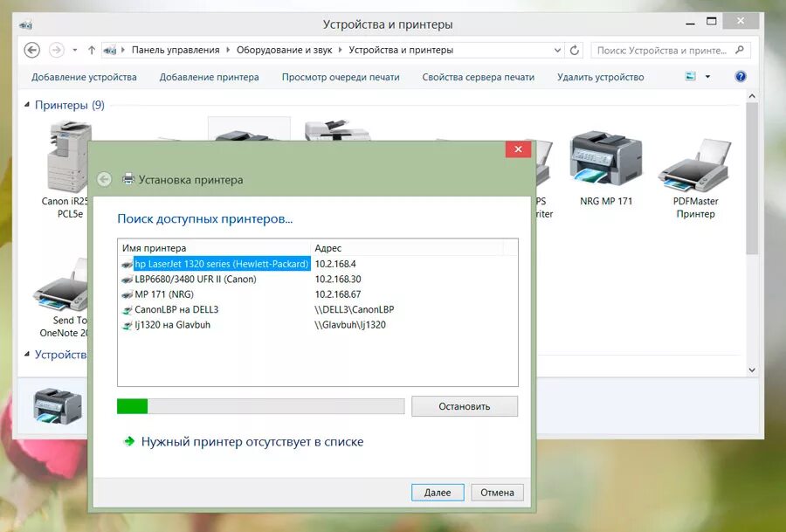Image resolution: width=786 pixels, height=532 pixels.
Task: Click the 'Адрес' column header
Action: point(407,248)
